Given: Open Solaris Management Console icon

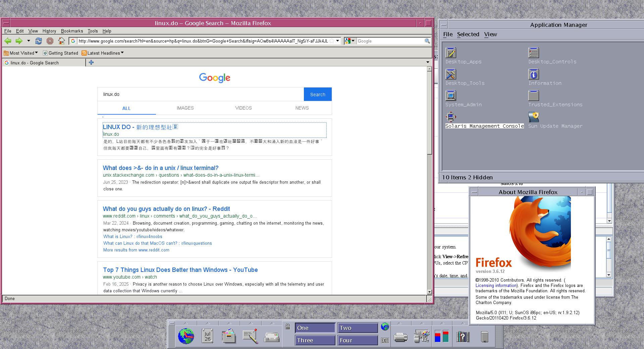Looking at the screenshot, I should (451, 117).
